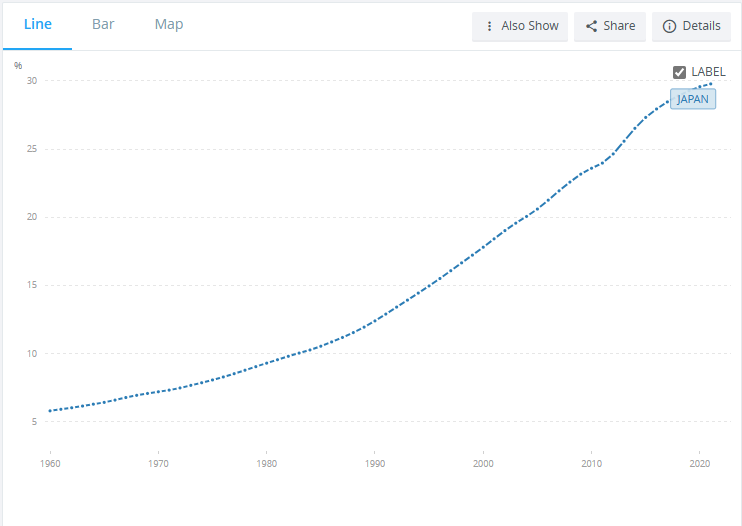Viewport: 742px width, 526px height.
Task: Uncheck the LABEL checkbox
Action: pos(680,72)
